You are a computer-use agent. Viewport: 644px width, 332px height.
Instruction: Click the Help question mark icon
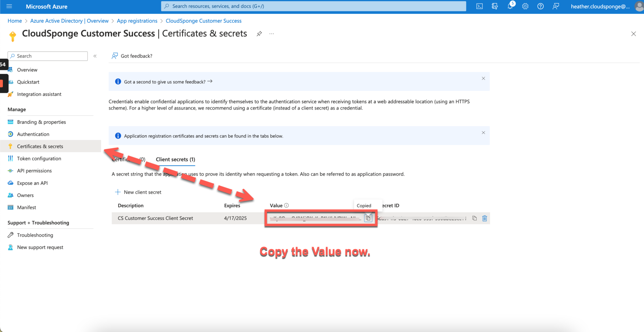540,6
